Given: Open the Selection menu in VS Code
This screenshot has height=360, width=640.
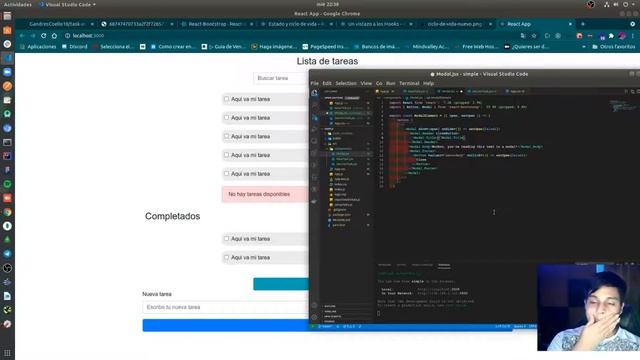Looking at the screenshot, I should (x=346, y=83).
